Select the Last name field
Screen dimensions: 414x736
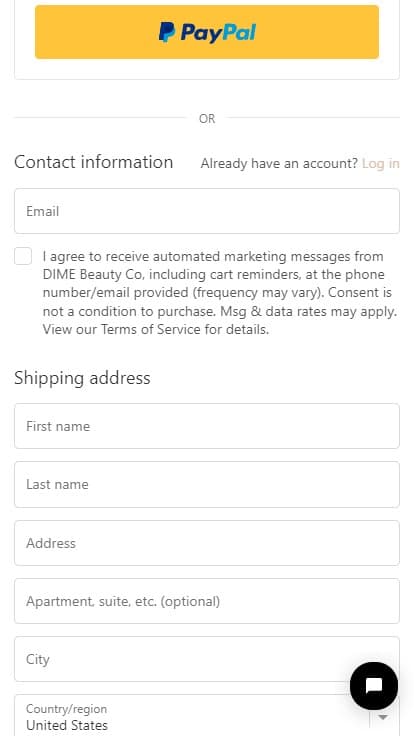click(207, 484)
